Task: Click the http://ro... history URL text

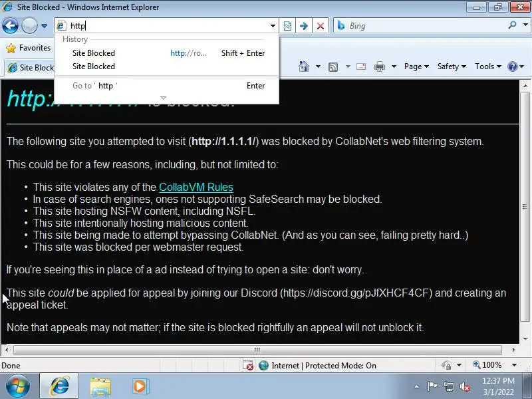Action: [x=188, y=53]
